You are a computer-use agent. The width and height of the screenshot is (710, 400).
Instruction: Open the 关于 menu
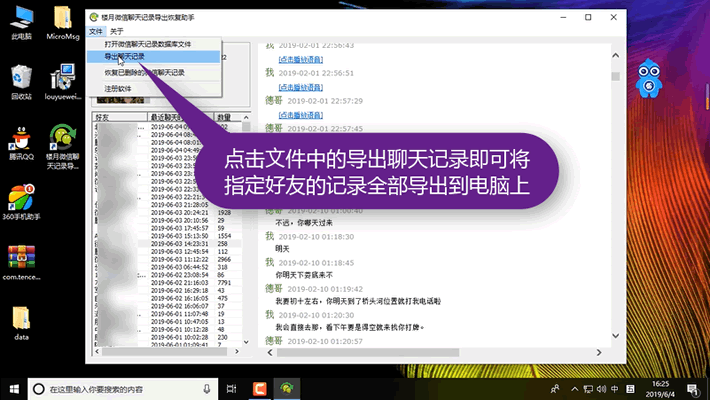pyautogui.click(x=116, y=31)
